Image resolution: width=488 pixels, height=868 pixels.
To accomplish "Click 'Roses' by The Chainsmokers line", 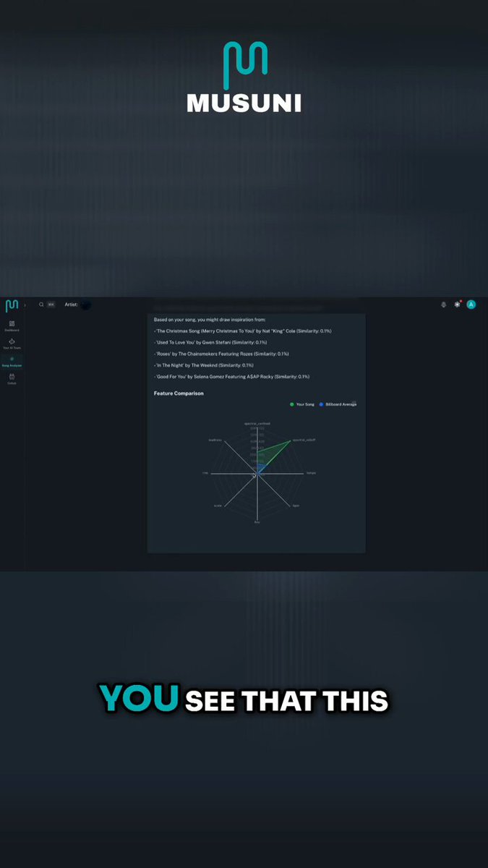I will (221, 354).
